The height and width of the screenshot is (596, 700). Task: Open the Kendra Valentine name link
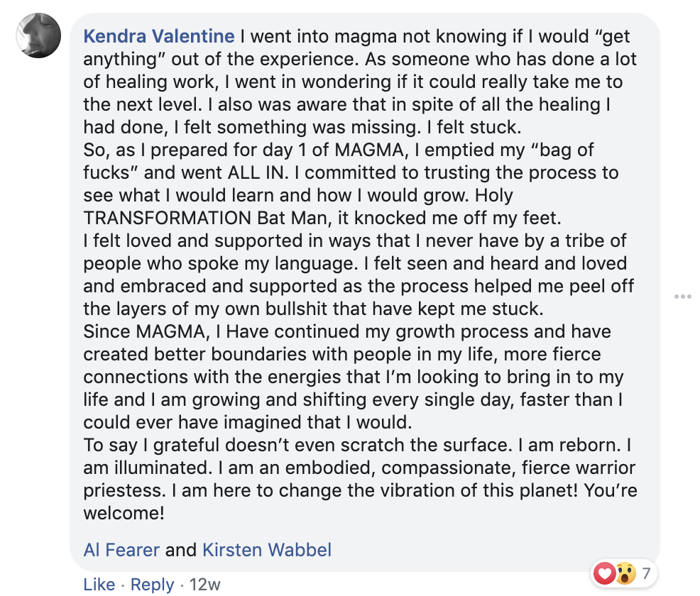point(158,35)
